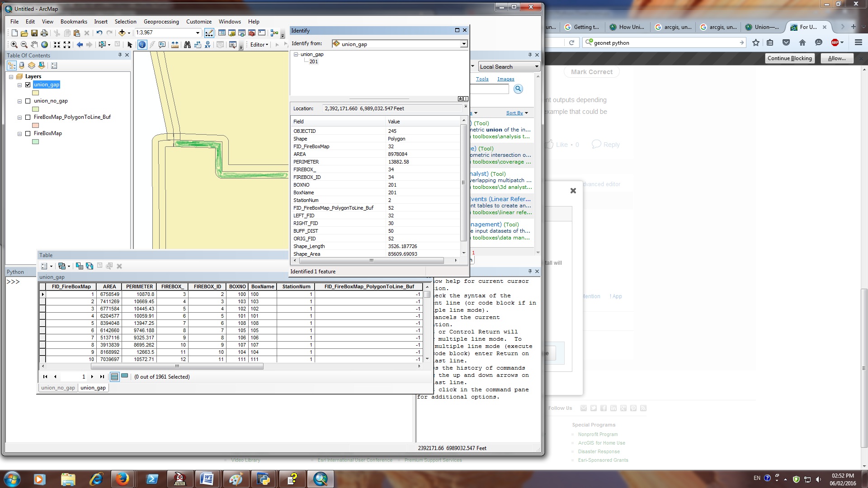868x488 pixels.
Task: Collapse the Layers data frame node
Action: (x=11, y=77)
